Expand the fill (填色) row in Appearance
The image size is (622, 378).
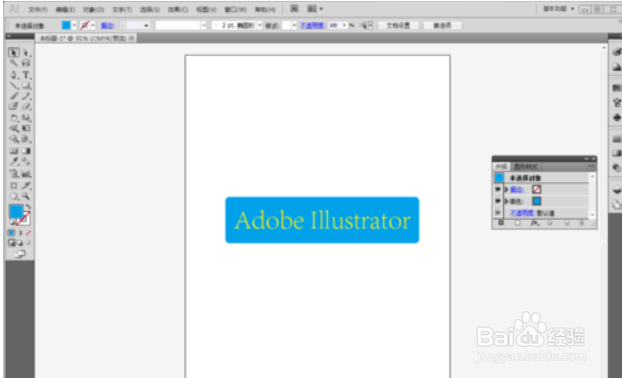[506, 201]
